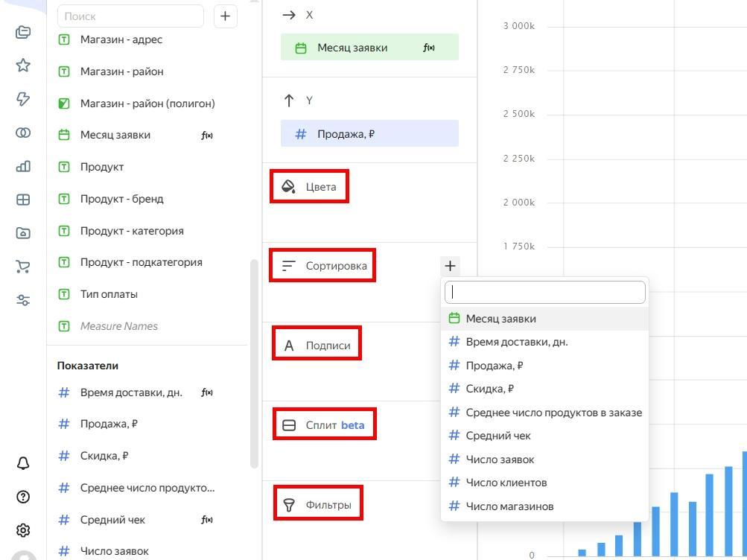
Task: Click the plus button next to search field
Action: [226, 16]
